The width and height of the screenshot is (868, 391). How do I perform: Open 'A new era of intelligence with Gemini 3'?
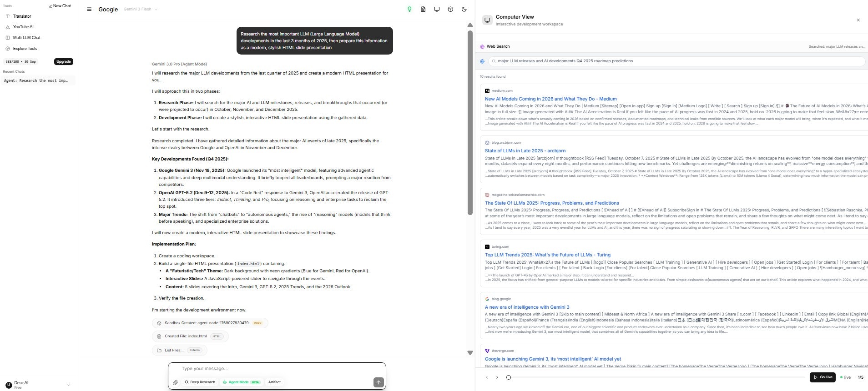click(x=527, y=307)
